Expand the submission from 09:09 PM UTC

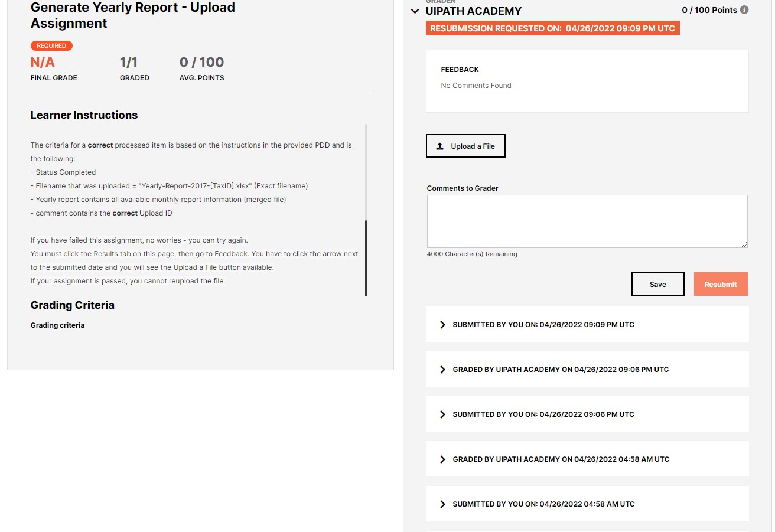pos(442,324)
